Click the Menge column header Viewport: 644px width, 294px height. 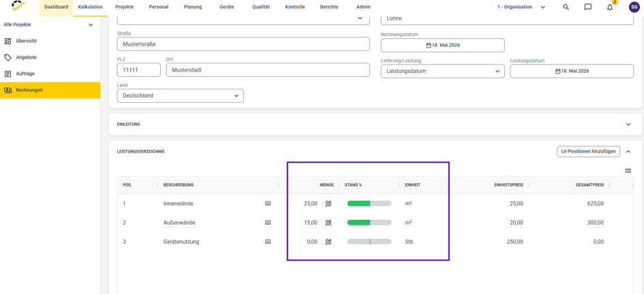pyautogui.click(x=327, y=185)
